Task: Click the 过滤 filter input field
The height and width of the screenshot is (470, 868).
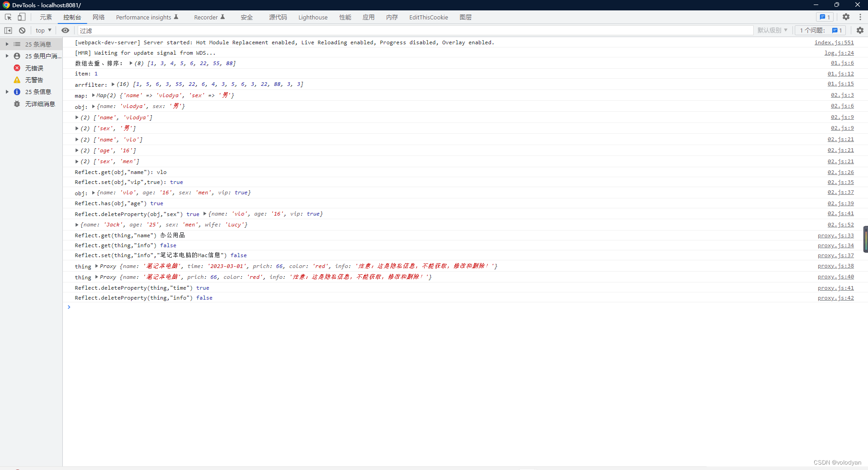Action: 181,30
